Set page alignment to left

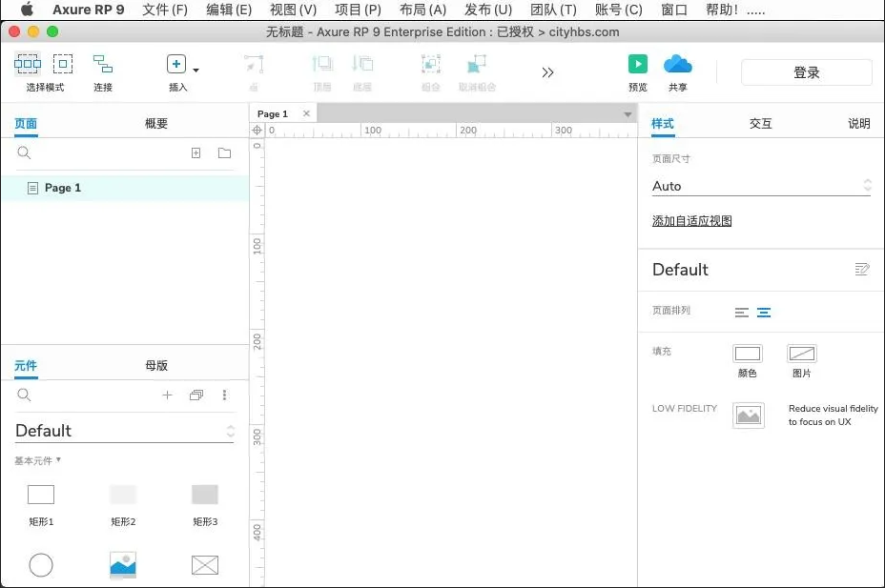point(742,313)
